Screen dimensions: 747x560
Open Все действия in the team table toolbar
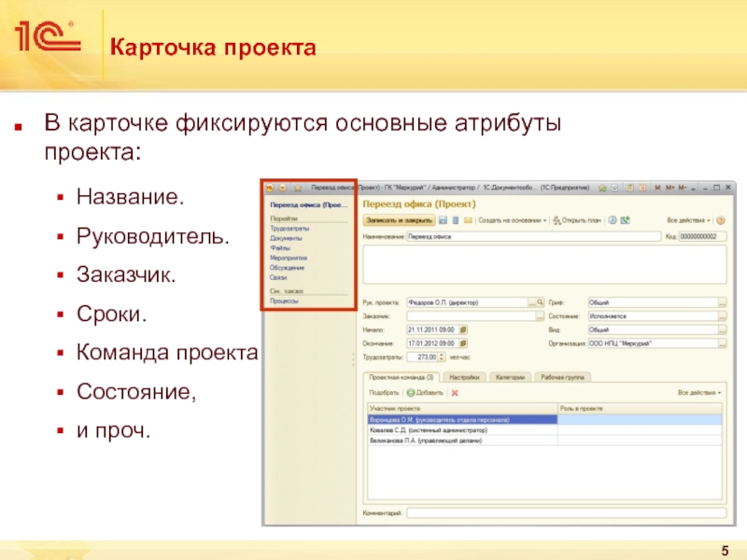coord(699,393)
